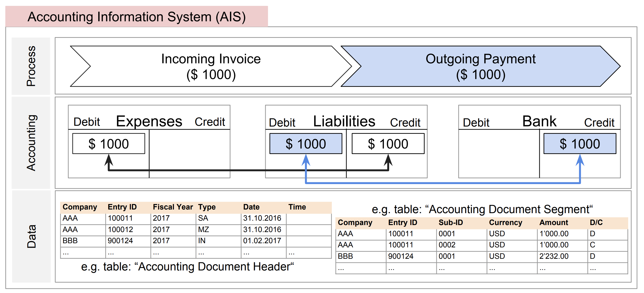The width and height of the screenshot is (644, 293).
Task: Click the Debit label of the Liabilities account
Action: pos(282,123)
